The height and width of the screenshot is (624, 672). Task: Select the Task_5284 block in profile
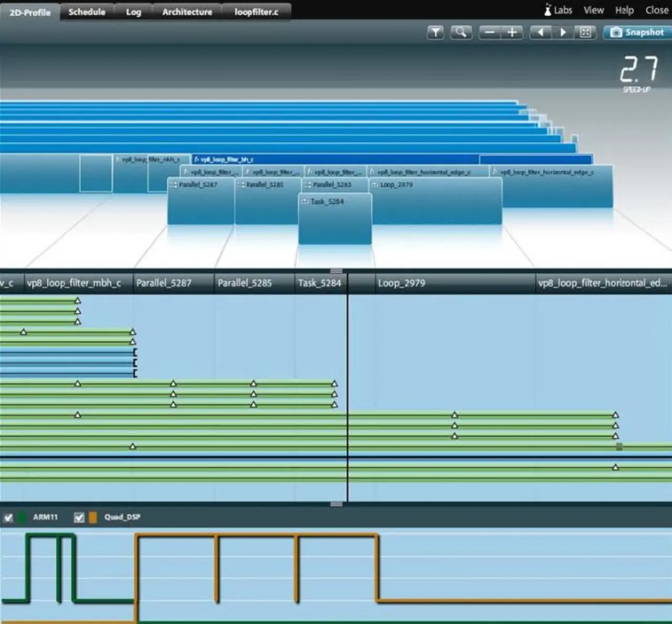[x=334, y=220]
